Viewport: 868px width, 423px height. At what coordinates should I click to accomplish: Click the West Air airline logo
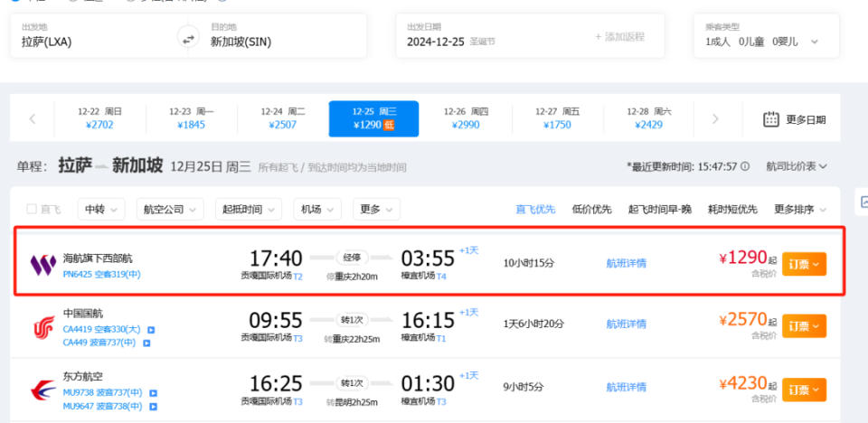[x=43, y=265]
